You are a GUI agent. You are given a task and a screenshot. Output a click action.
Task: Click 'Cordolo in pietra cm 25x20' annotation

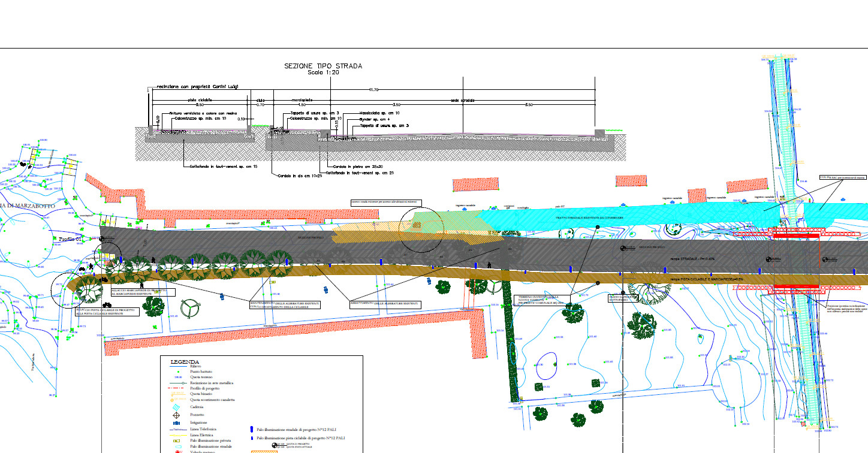tap(357, 166)
